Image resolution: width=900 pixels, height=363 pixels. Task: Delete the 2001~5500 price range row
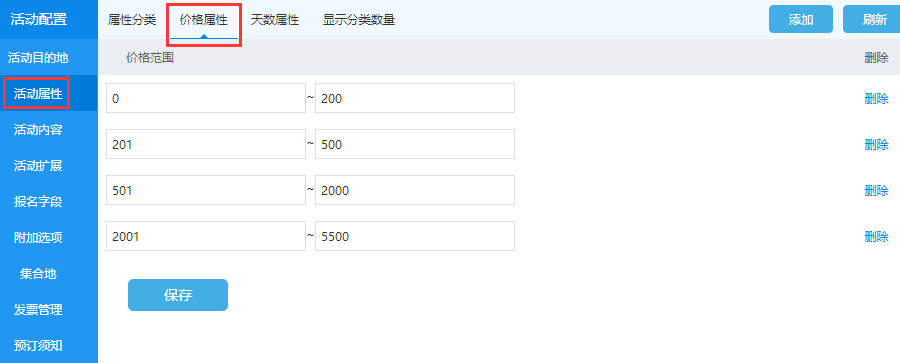[x=876, y=236]
